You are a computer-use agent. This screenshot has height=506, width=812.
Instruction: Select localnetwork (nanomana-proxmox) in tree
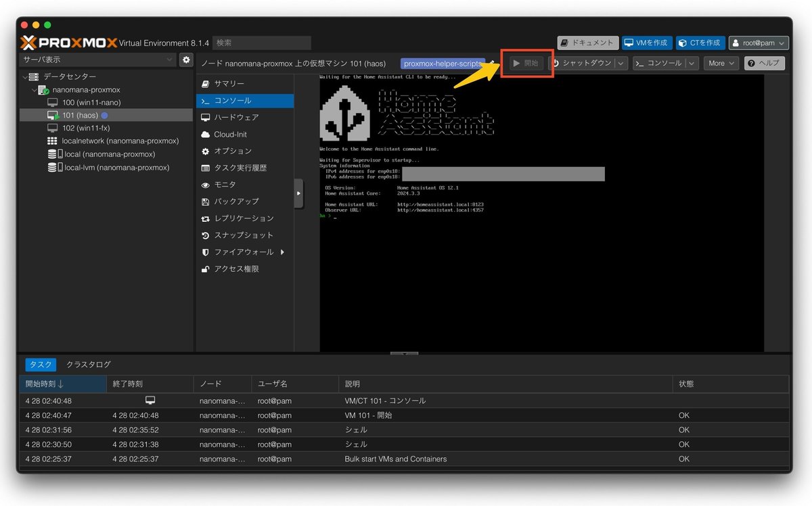[x=120, y=141]
